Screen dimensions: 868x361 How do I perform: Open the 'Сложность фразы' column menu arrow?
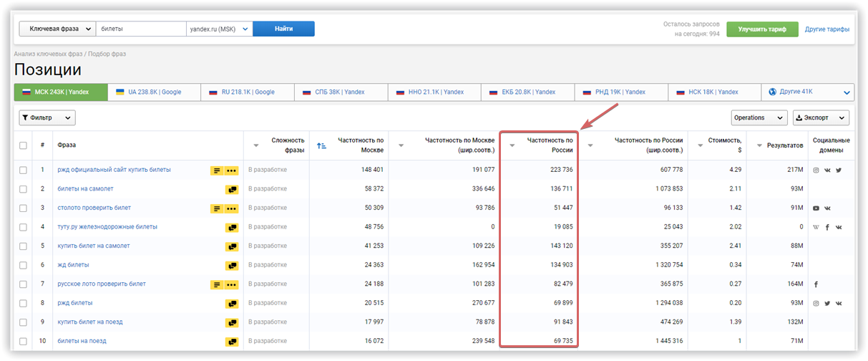point(256,145)
